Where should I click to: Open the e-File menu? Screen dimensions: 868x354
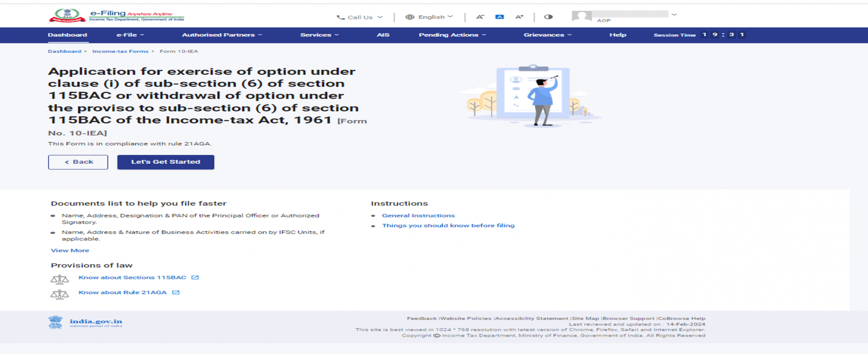(x=131, y=35)
